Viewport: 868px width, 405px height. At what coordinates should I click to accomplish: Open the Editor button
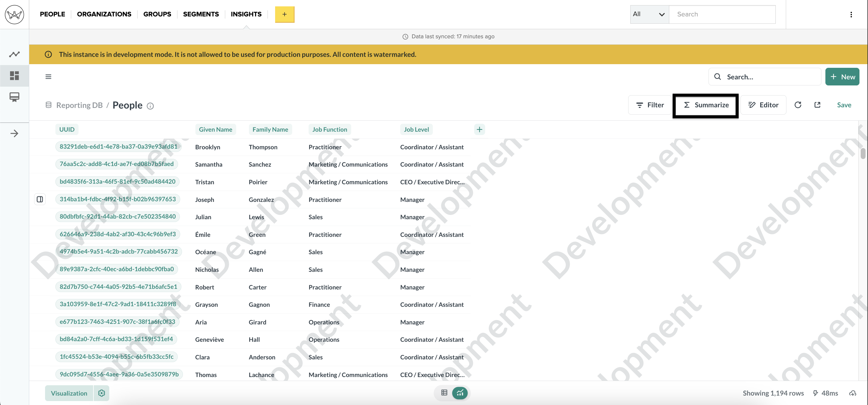pyautogui.click(x=764, y=105)
